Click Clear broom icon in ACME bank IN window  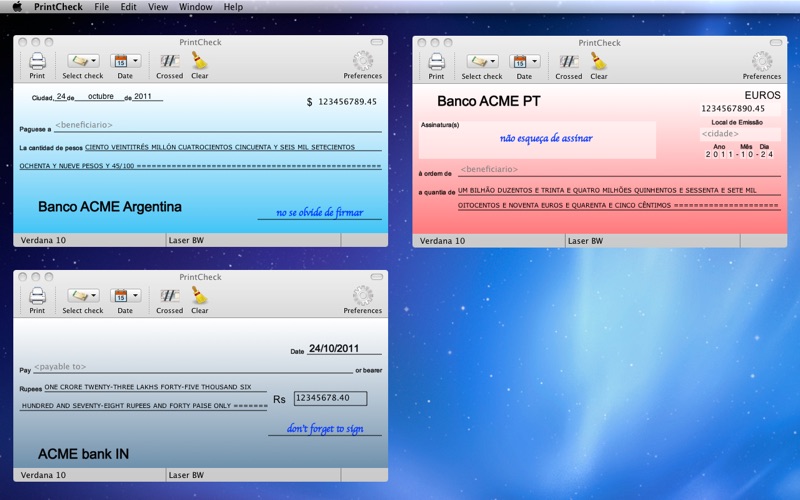coord(199,296)
